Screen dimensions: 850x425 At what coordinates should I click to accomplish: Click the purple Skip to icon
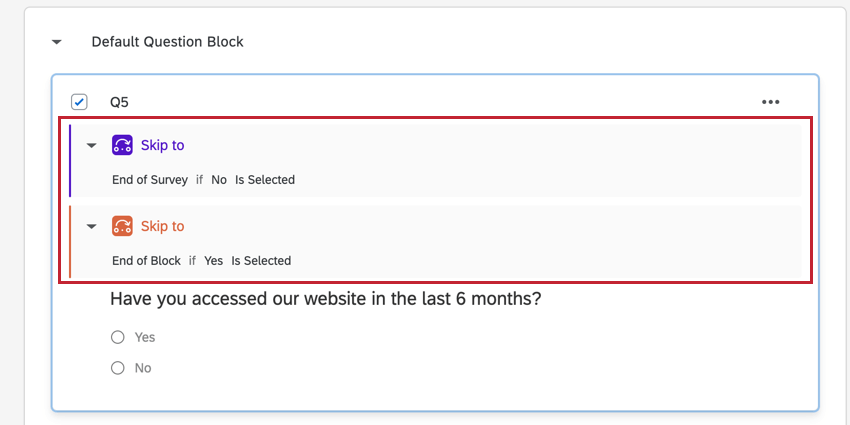pos(122,145)
